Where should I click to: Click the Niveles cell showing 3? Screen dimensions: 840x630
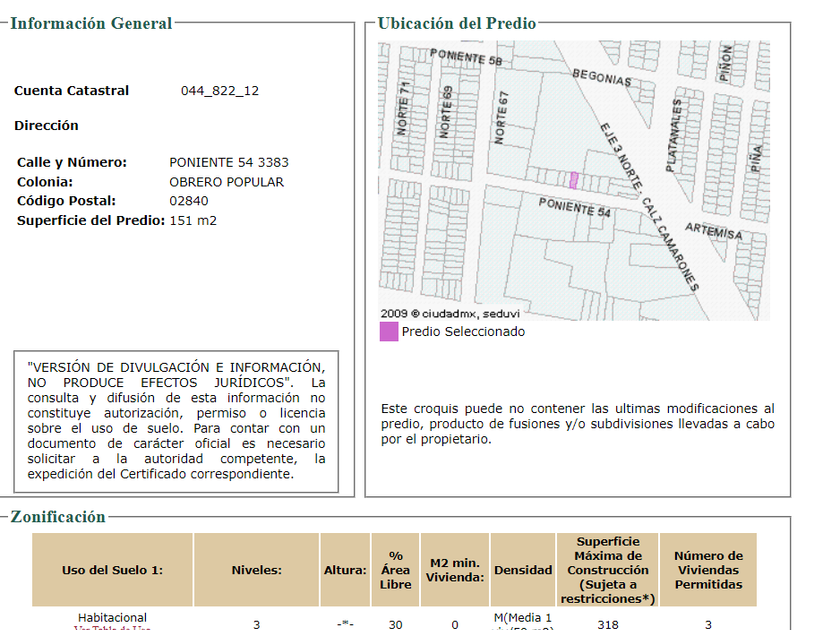click(x=257, y=624)
